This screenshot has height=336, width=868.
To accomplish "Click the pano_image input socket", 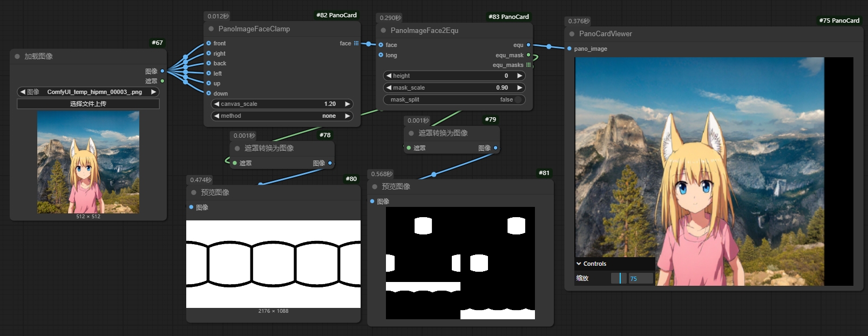I will click(569, 48).
